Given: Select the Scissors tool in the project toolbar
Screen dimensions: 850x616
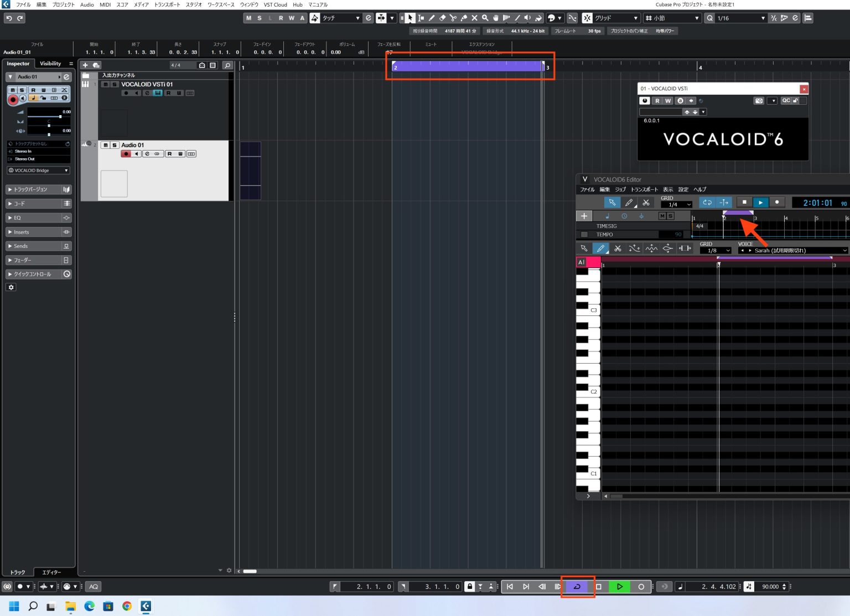Looking at the screenshot, I should 453,18.
